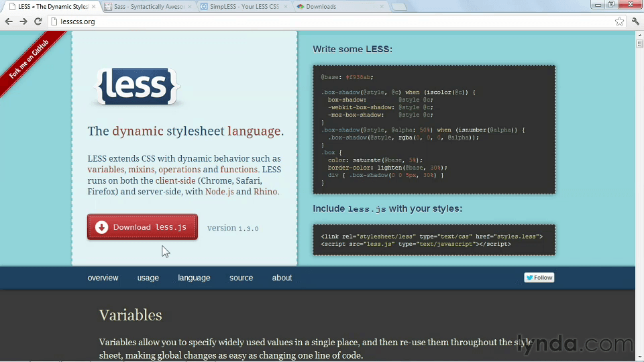Open the mixins link in the description
The image size is (644, 362).
click(142, 170)
